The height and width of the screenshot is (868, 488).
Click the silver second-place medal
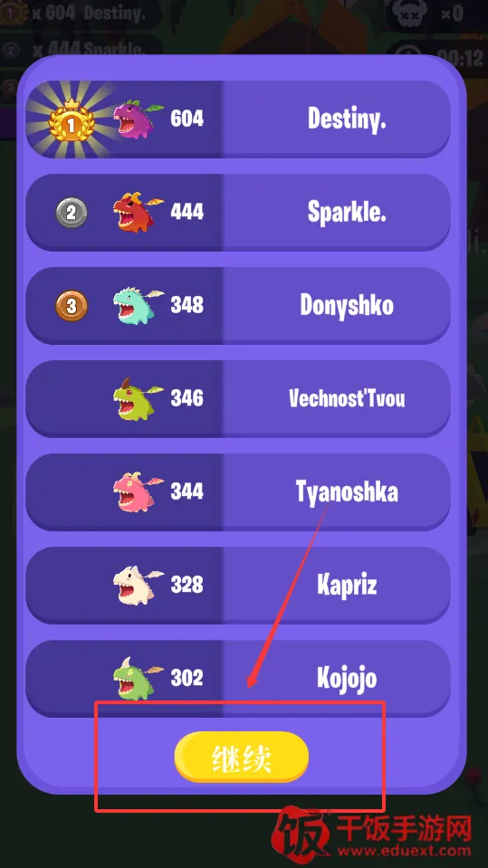tap(72, 213)
